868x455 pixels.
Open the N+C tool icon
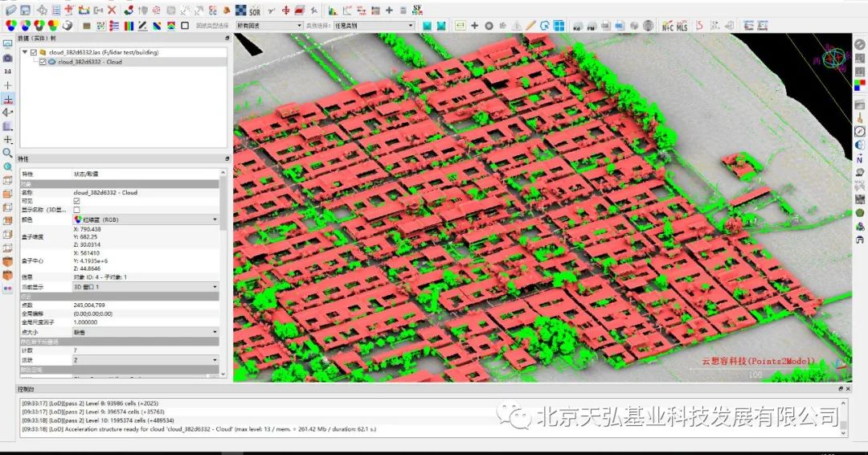pos(668,26)
